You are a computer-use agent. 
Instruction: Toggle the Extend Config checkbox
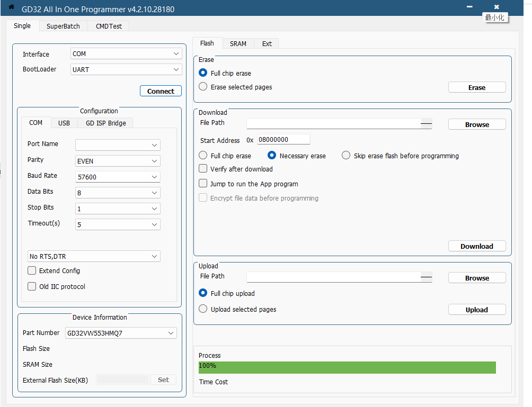pos(32,270)
